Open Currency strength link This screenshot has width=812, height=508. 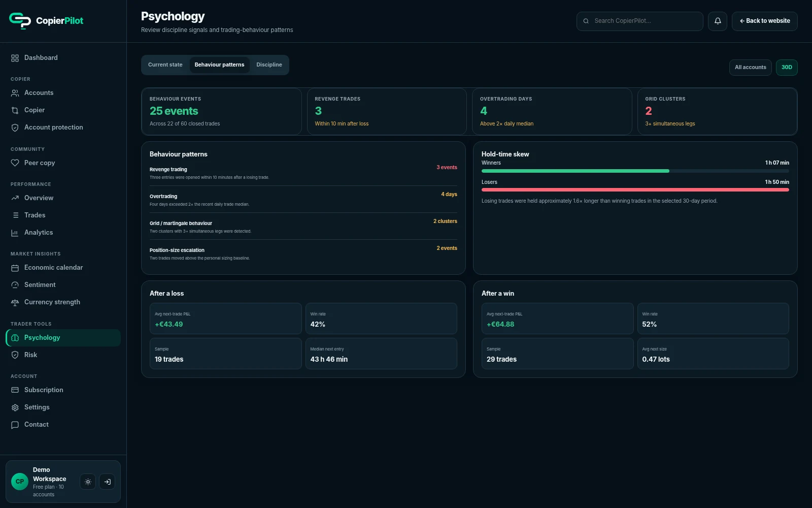pyautogui.click(x=63, y=302)
